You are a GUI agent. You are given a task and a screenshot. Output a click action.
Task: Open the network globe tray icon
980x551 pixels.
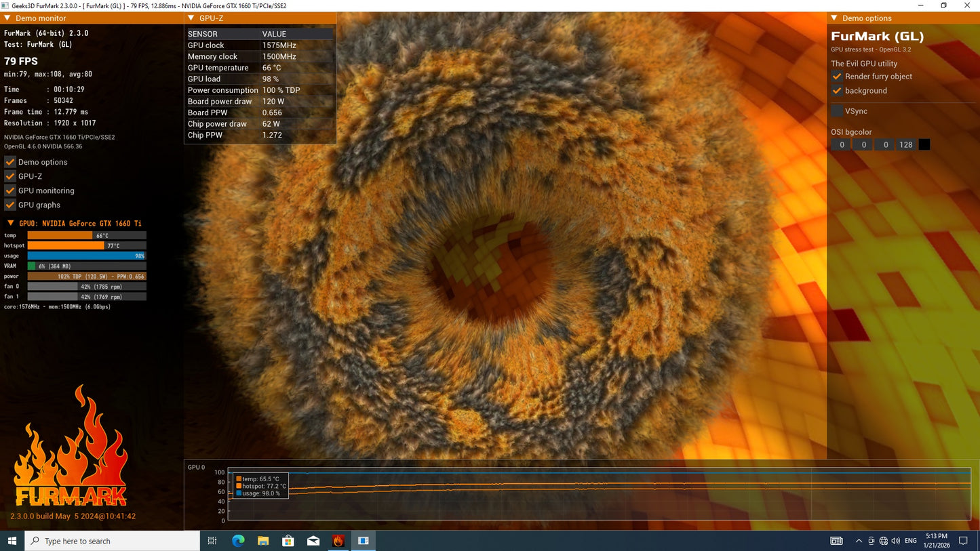tap(883, 541)
